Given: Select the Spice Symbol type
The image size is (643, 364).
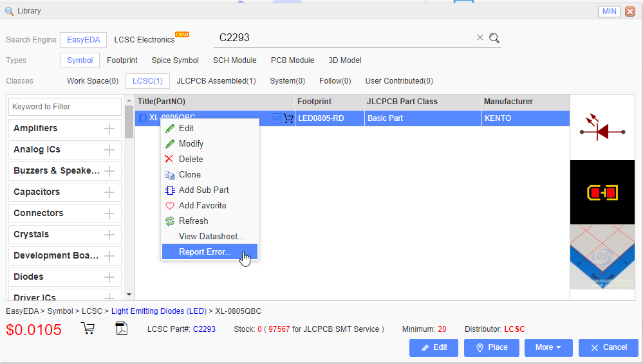Looking at the screenshot, I should (175, 60).
